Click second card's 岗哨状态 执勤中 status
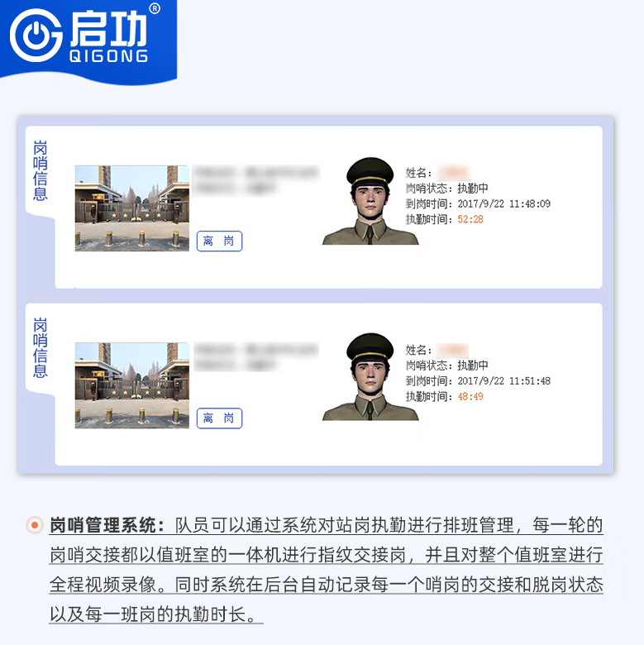 click(x=447, y=365)
